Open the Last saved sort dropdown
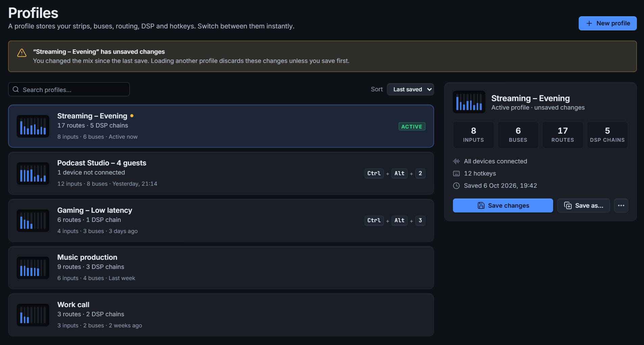This screenshot has width=644, height=345. tap(410, 89)
